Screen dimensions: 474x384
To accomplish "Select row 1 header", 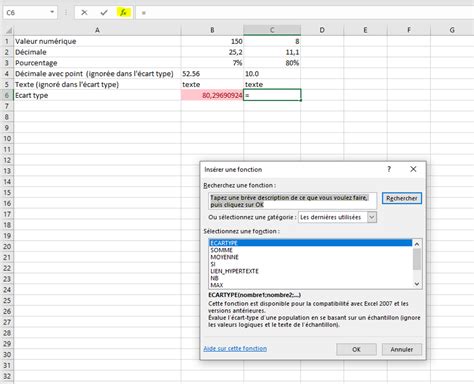I will tap(7, 41).
